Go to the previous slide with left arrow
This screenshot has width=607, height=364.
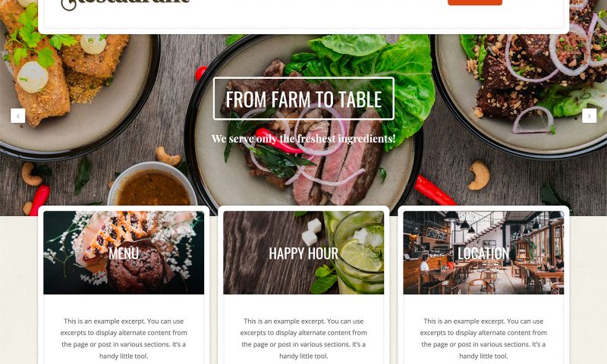[17, 116]
